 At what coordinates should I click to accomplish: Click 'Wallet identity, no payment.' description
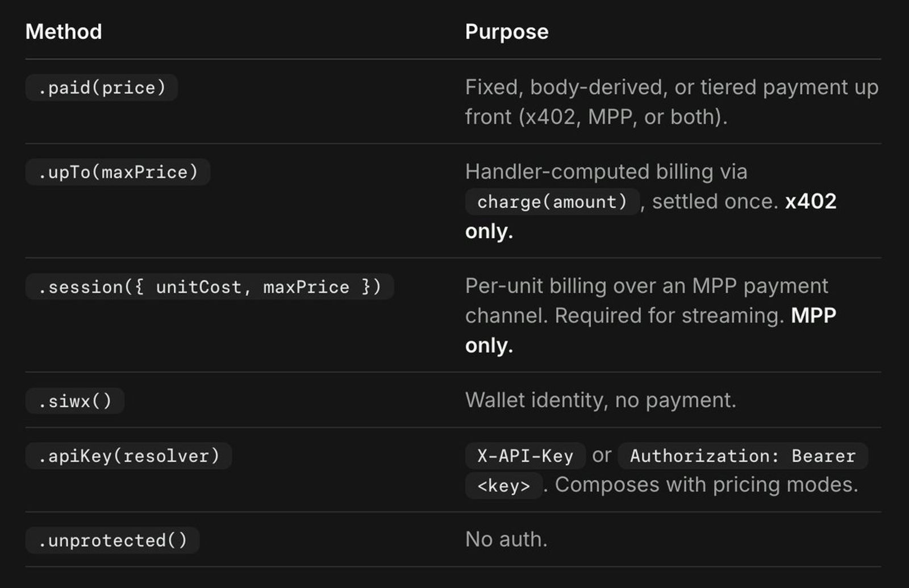click(x=601, y=401)
